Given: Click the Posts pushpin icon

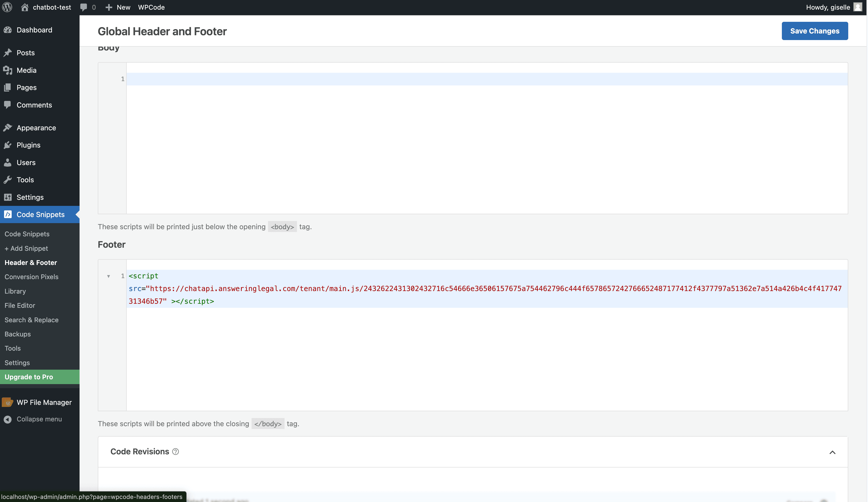Looking at the screenshot, I should pyautogui.click(x=8, y=53).
